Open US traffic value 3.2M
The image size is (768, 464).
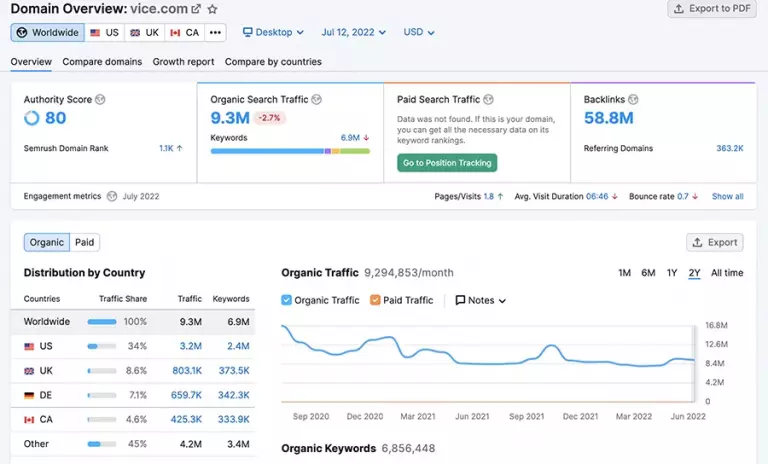[x=191, y=346]
